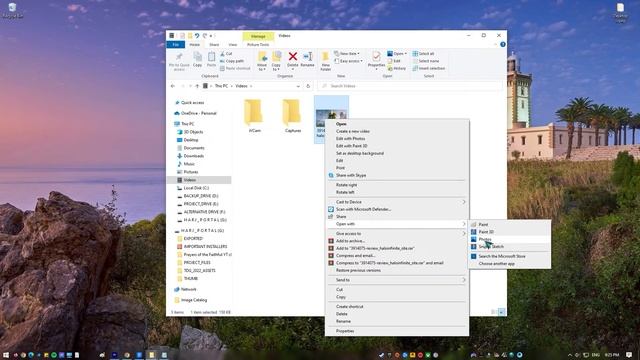
Task: Open the File tab
Action: click(x=176, y=44)
